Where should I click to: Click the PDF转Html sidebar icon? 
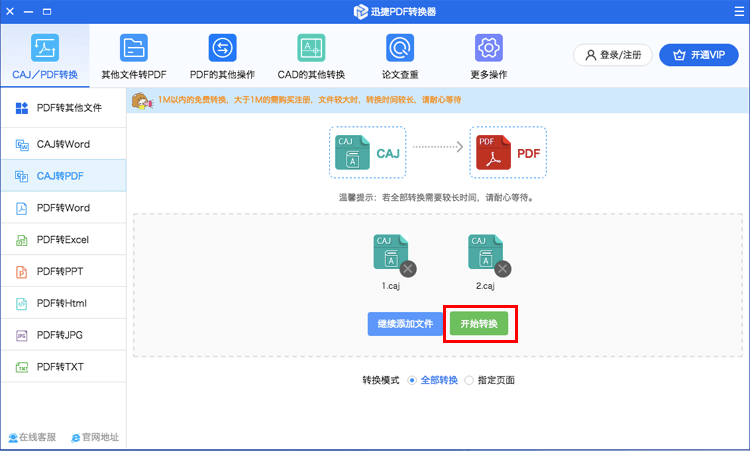22,304
